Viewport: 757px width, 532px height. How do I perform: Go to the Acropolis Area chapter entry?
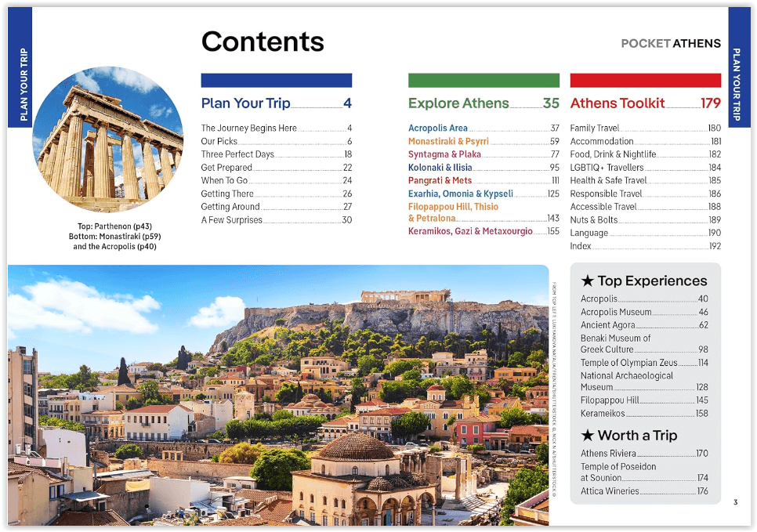[438, 128]
